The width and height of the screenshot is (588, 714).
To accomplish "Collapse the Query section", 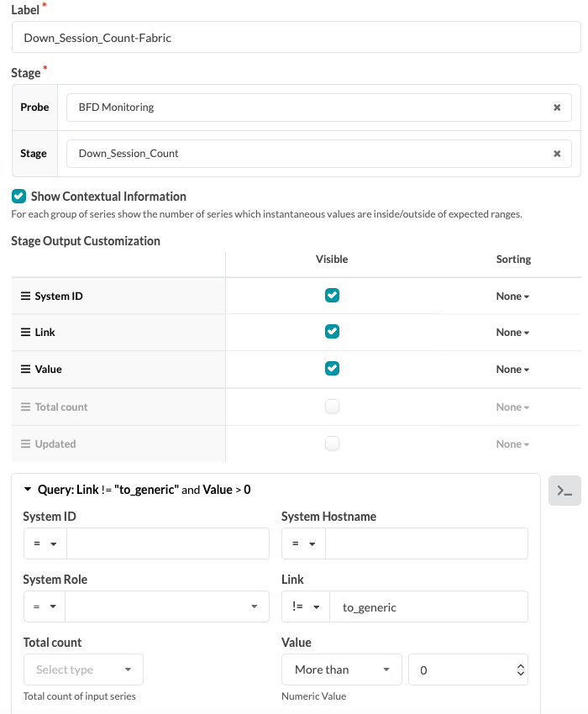I will coord(28,490).
